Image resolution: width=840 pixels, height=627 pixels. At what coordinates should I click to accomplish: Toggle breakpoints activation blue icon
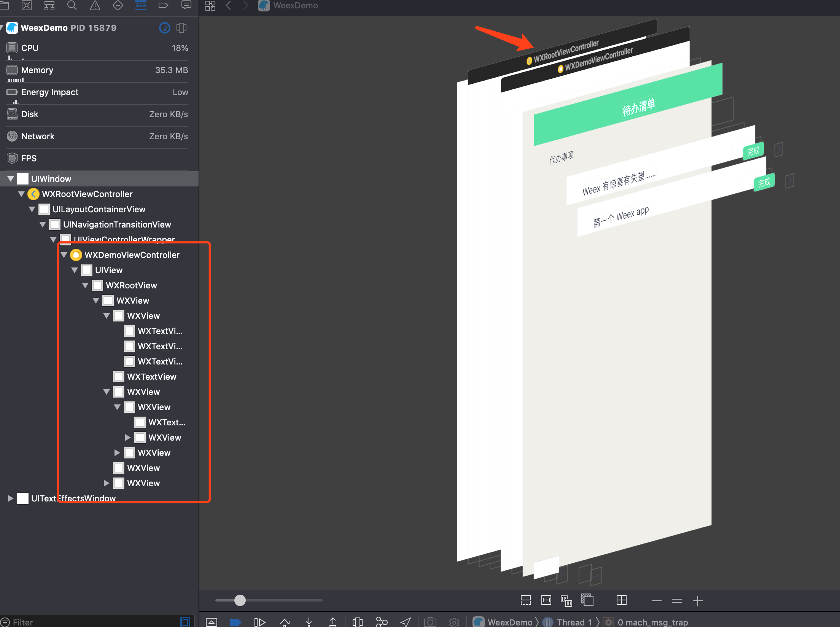235,622
